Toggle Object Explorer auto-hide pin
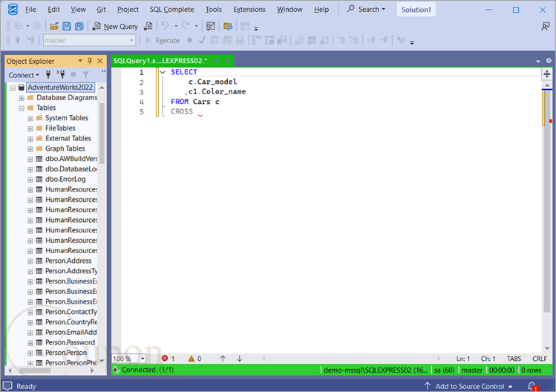The width and height of the screenshot is (556, 392). tap(90, 61)
